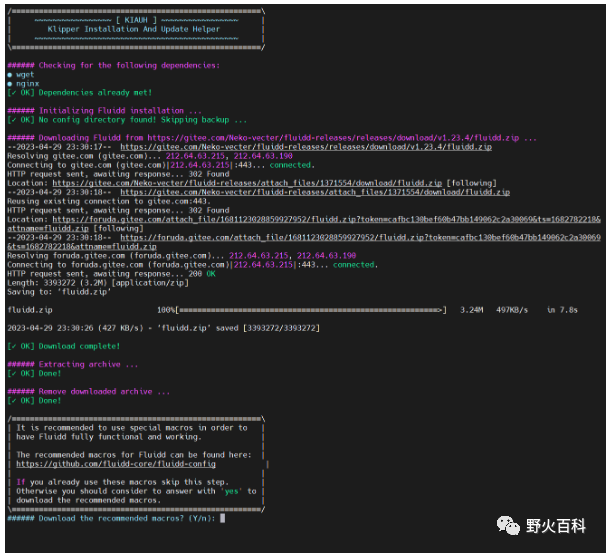Screen dimensions: 606x553
Task: Open the fluidd-config GitHub link
Action: [116, 464]
